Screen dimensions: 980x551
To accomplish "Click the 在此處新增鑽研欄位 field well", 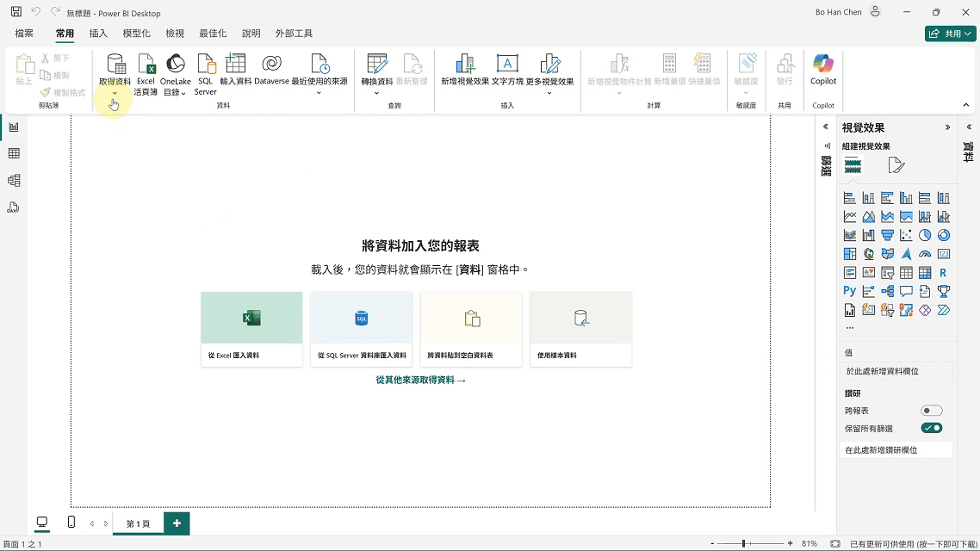I will coord(896,449).
